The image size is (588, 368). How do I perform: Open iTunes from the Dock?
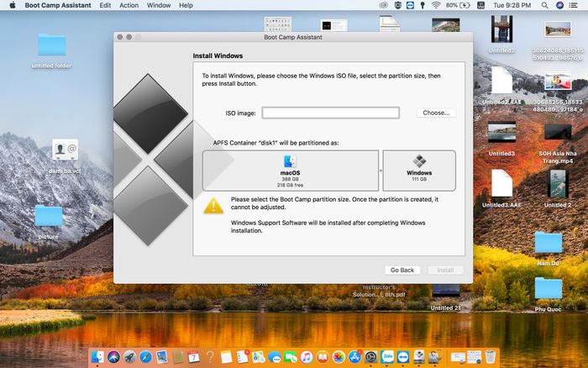tap(307, 357)
